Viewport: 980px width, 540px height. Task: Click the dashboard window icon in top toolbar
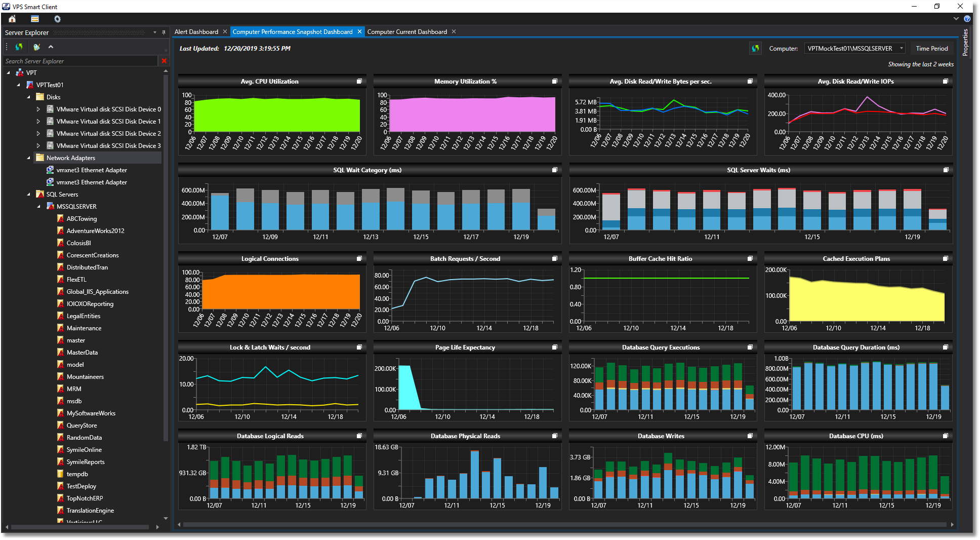34,19
